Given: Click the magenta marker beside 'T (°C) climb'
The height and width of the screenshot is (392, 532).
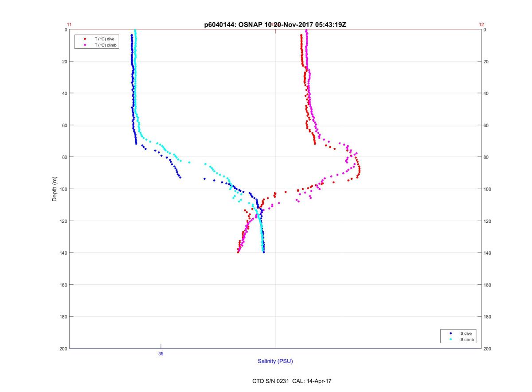Looking at the screenshot, I should click(x=85, y=45).
